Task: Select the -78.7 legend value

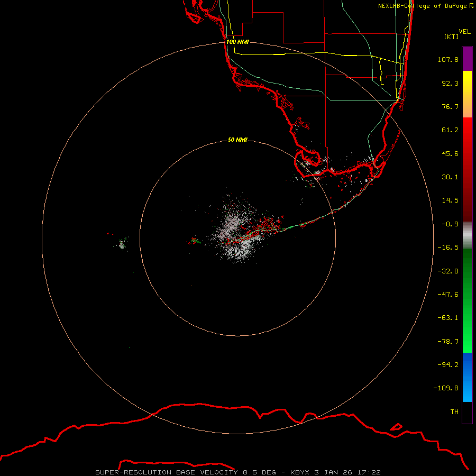Action: pos(448,342)
